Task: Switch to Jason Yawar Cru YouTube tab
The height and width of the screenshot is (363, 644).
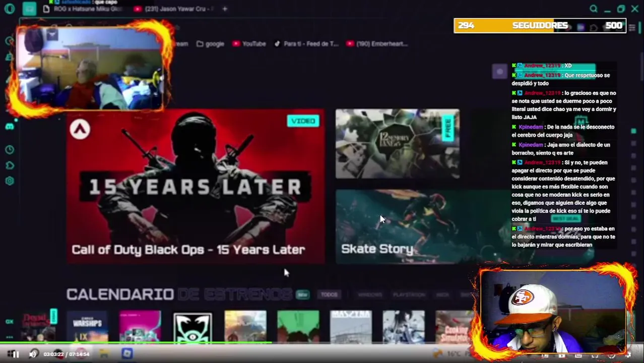Action: (x=173, y=9)
